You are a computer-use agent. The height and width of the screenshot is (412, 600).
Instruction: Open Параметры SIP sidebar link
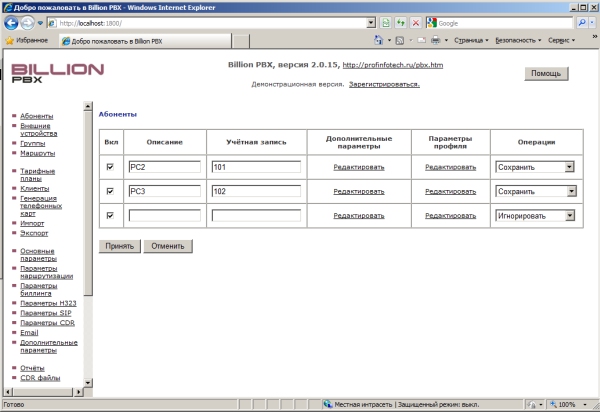pos(46,313)
